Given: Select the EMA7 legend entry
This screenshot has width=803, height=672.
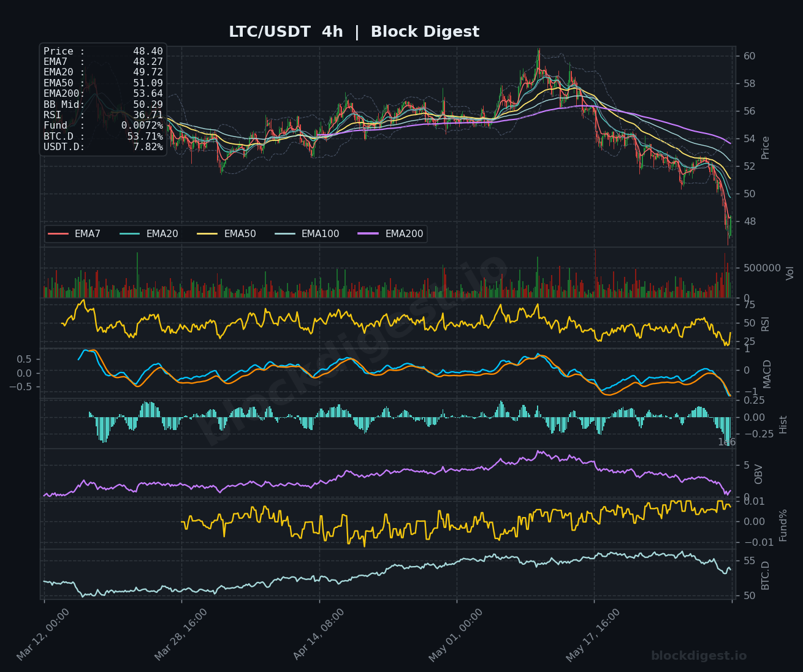Looking at the screenshot, I should coord(74,234).
